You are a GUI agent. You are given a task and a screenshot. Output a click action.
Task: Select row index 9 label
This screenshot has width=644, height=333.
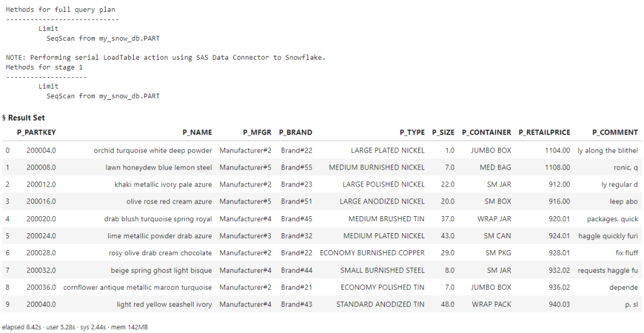click(x=8, y=305)
